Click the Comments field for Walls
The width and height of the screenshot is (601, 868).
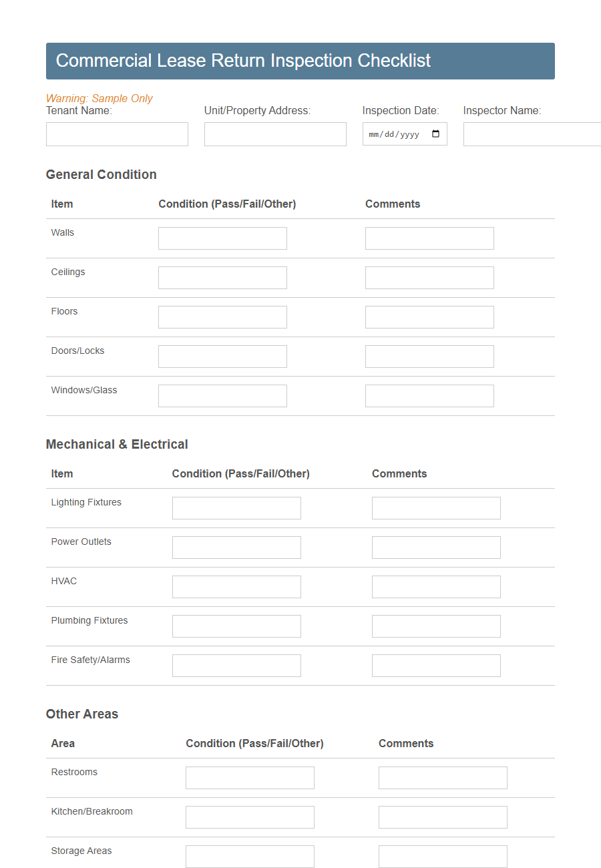pos(429,238)
